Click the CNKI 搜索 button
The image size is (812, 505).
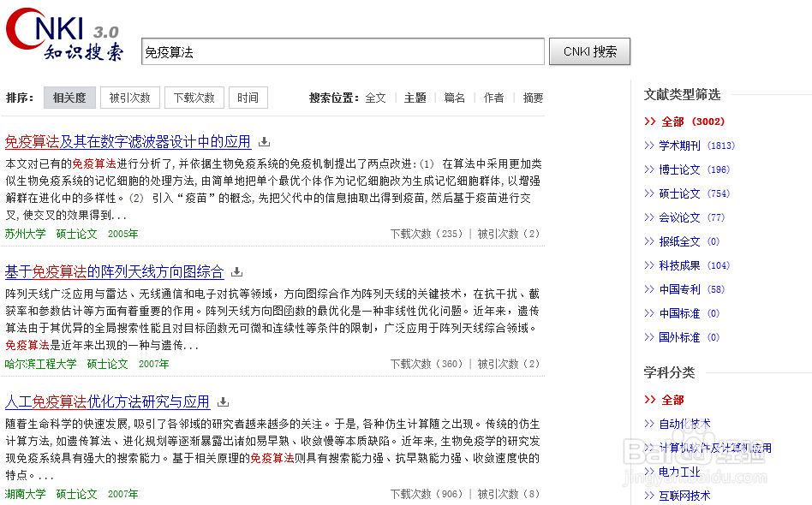tap(589, 51)
